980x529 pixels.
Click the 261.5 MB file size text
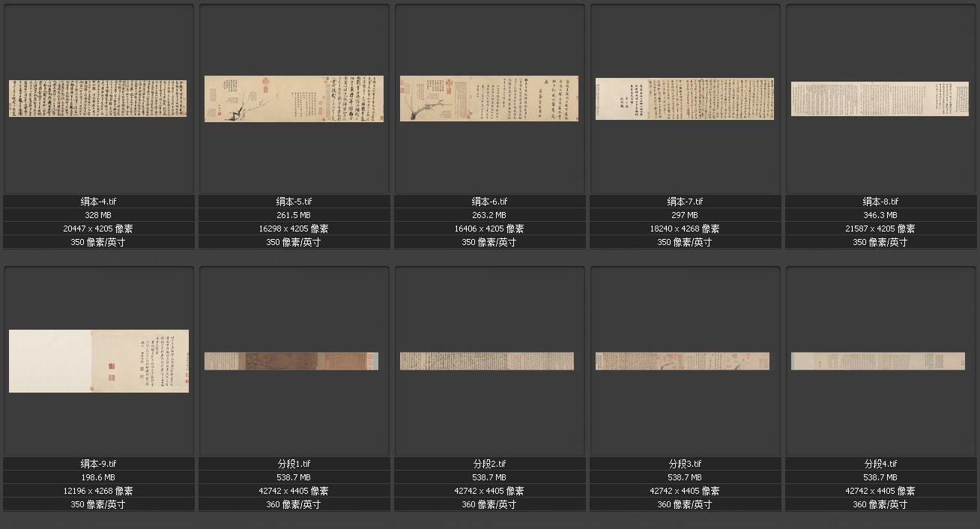point(294,215)
